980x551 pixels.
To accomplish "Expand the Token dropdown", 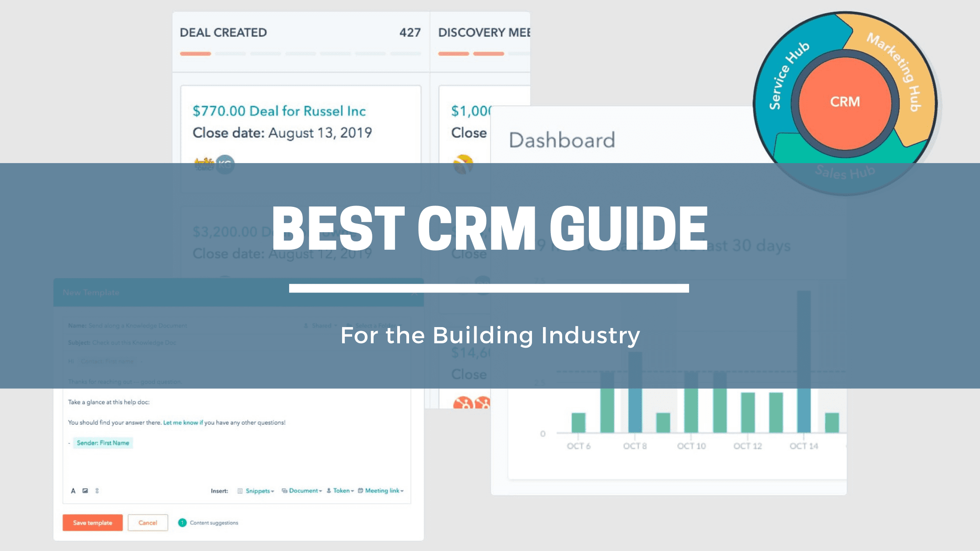I will click(352, 491).
